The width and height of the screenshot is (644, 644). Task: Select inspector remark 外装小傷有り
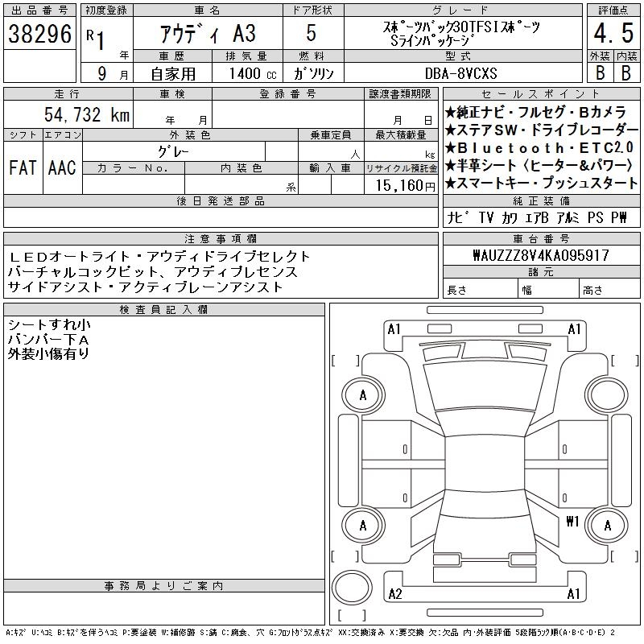click(48, 353)
